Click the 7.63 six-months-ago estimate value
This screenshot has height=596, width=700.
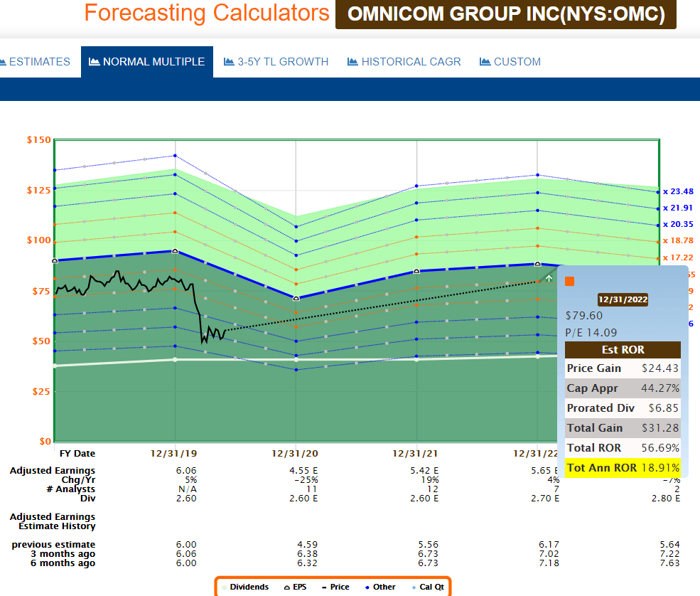(x=669, y=563)
